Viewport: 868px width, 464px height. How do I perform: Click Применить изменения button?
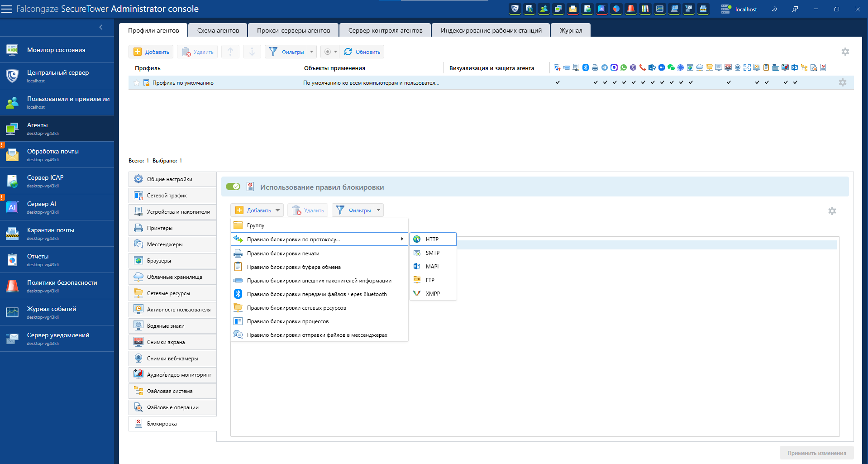pos(816,453)
